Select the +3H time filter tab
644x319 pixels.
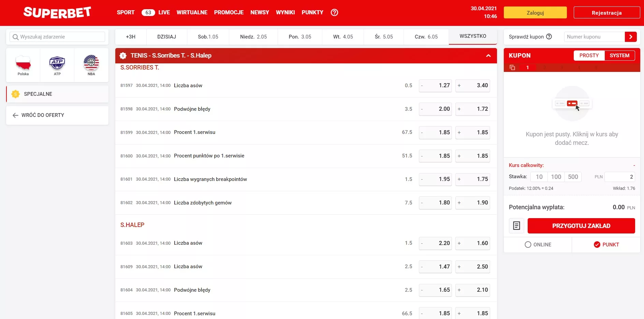131,37
